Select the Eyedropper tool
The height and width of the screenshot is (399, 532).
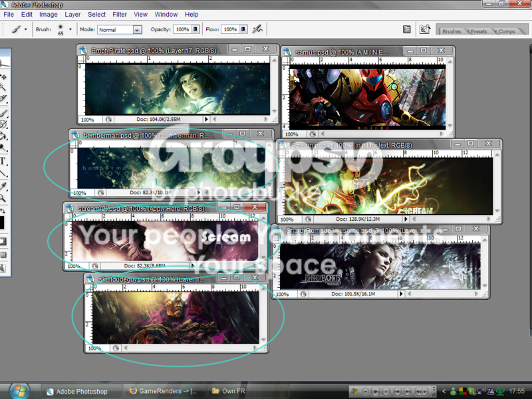click(x=3, y=186)
